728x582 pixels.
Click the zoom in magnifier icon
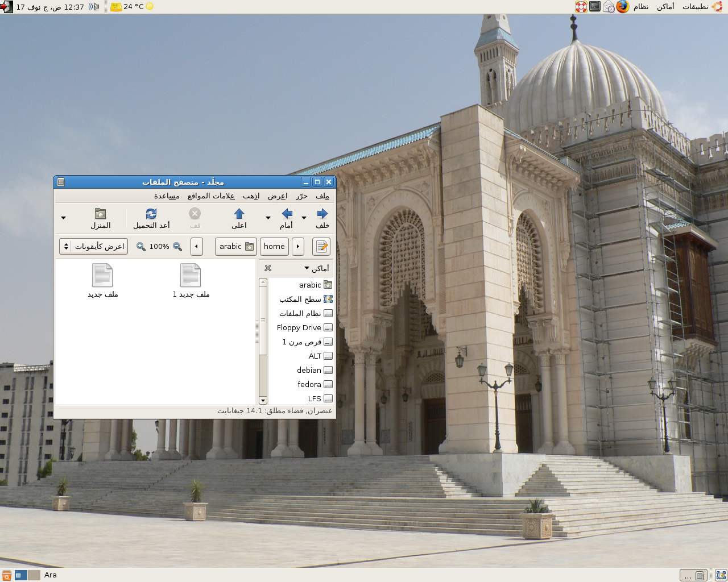coord(141,247)
